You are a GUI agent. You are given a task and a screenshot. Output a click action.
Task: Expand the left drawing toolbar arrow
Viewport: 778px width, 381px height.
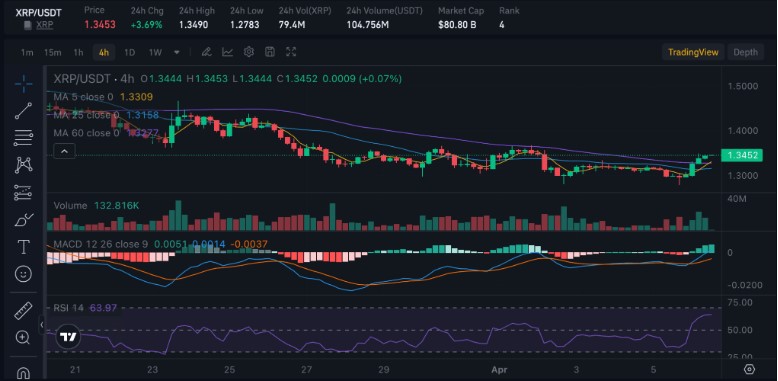point(42,325)
